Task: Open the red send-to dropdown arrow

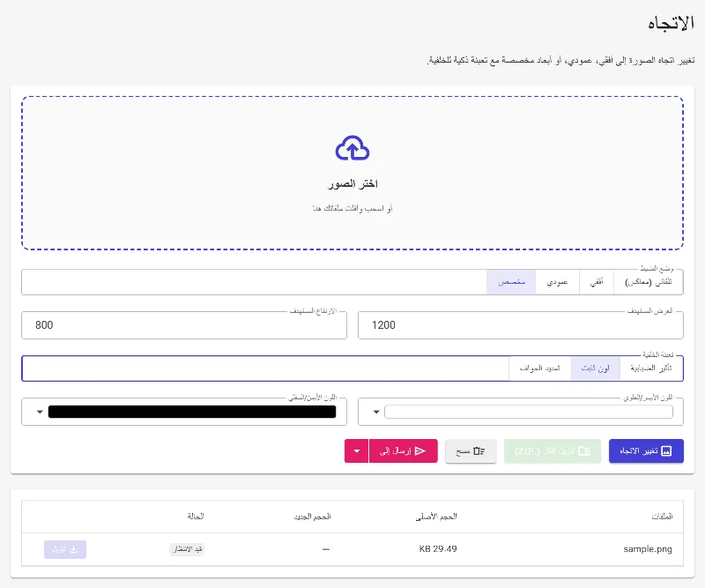Action: 357,450
